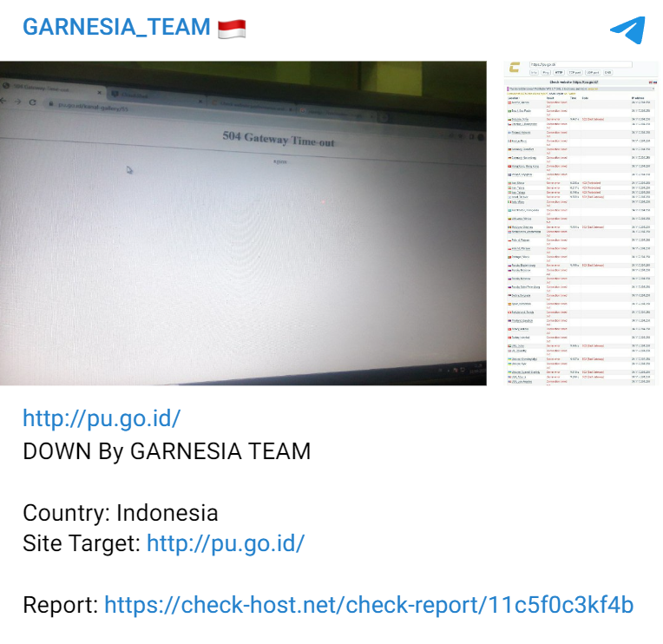The height and width of the screenshot is (644, 663).
Task: Click the Telegram paper plane icon
Action: pos(628,30)
